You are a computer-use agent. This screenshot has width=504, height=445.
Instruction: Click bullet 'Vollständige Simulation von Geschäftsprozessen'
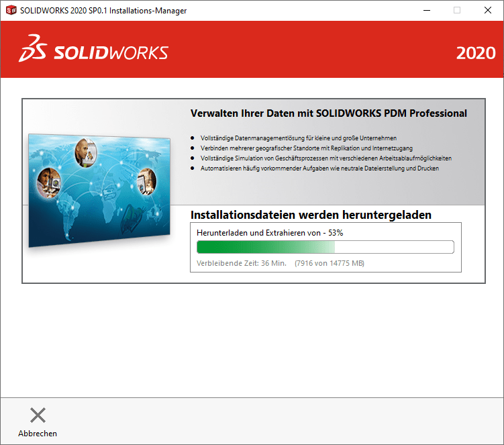click(326, 158)
